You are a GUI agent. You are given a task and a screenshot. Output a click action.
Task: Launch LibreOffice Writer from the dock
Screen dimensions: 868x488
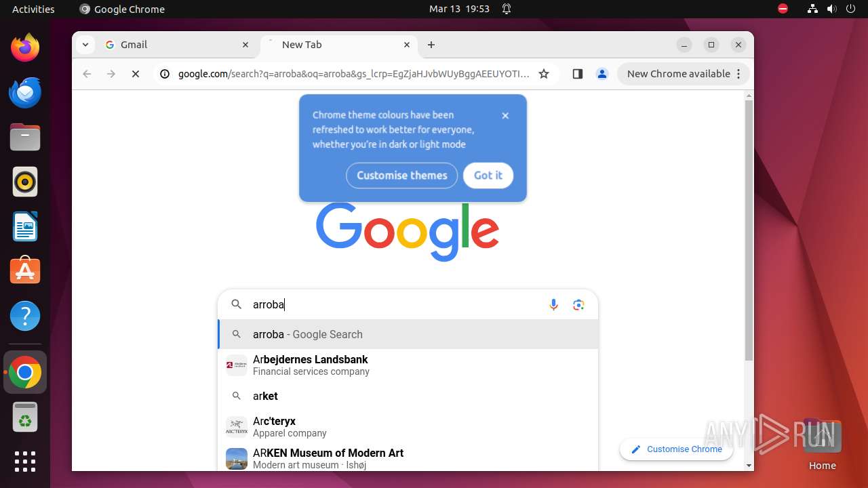point(25,226)
